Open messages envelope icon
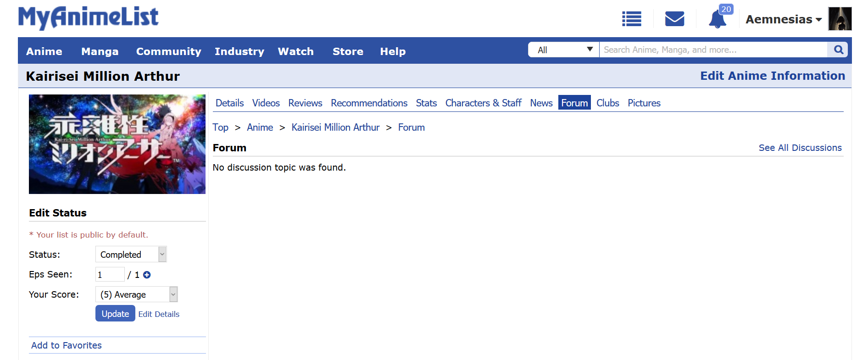Viewport: 868px width, 360px height. 674,19
